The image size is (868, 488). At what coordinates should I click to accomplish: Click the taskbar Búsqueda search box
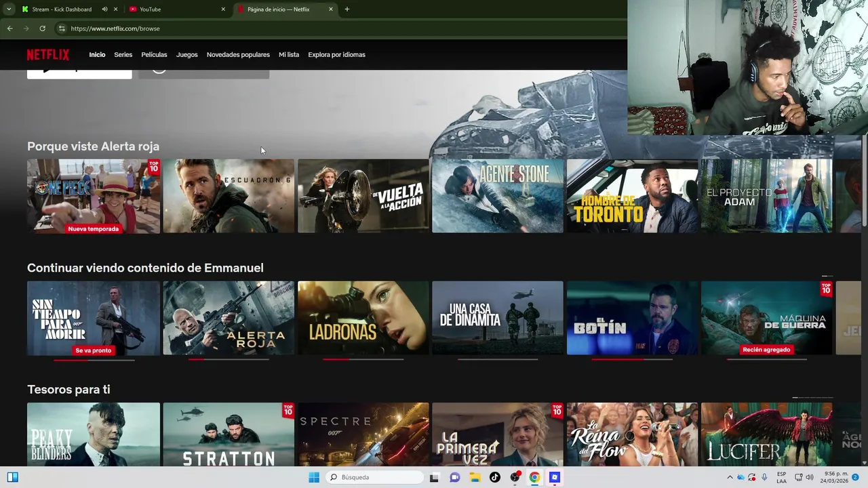374,477
